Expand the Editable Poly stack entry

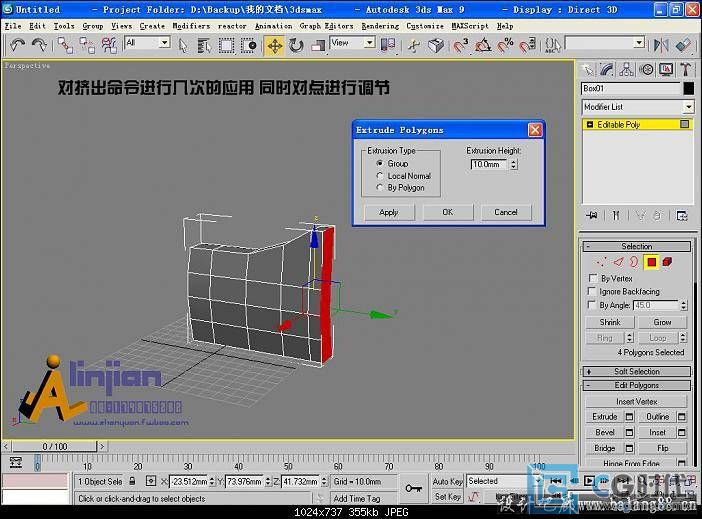(x=590, y=124)
